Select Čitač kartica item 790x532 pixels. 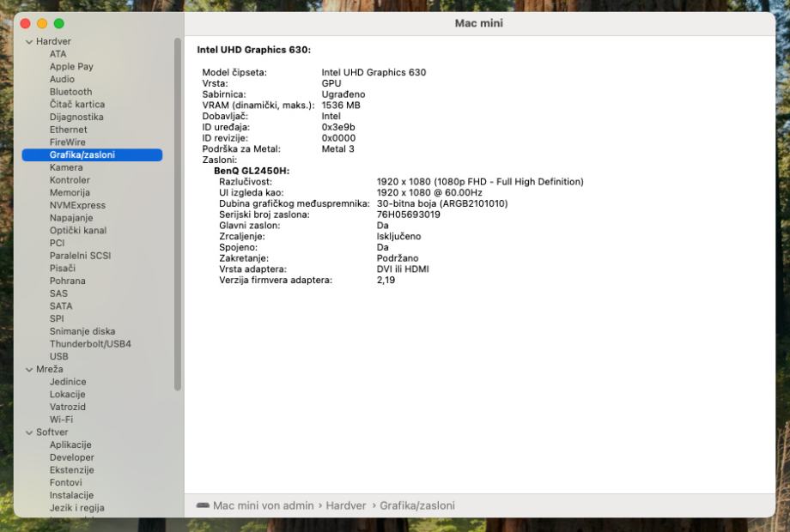click(x=77, y=104)
